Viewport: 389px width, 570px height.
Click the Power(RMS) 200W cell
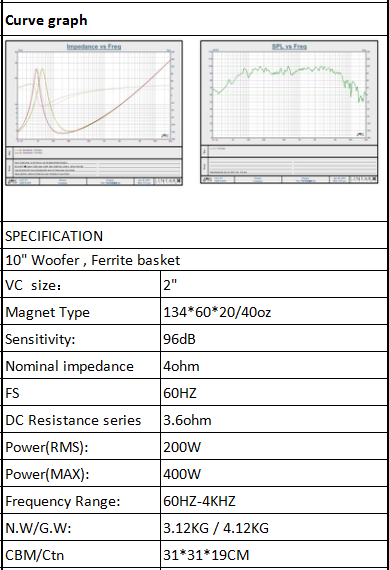[274, 446]
